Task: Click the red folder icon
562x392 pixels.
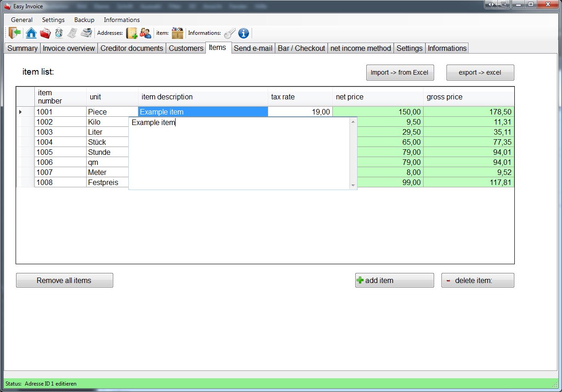Action: [45, 33]
